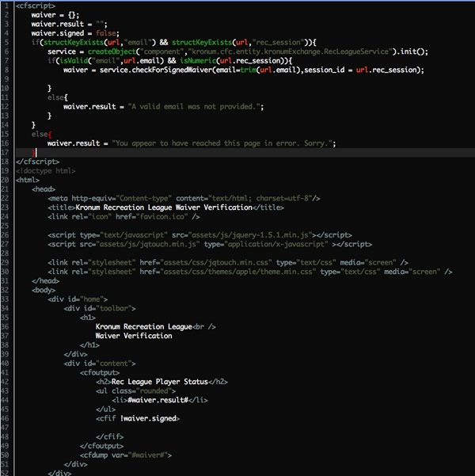Viewport: 475px width, 476px height.
Task: Click line number 9 in the gutter
Action: [x=6, y=79]
